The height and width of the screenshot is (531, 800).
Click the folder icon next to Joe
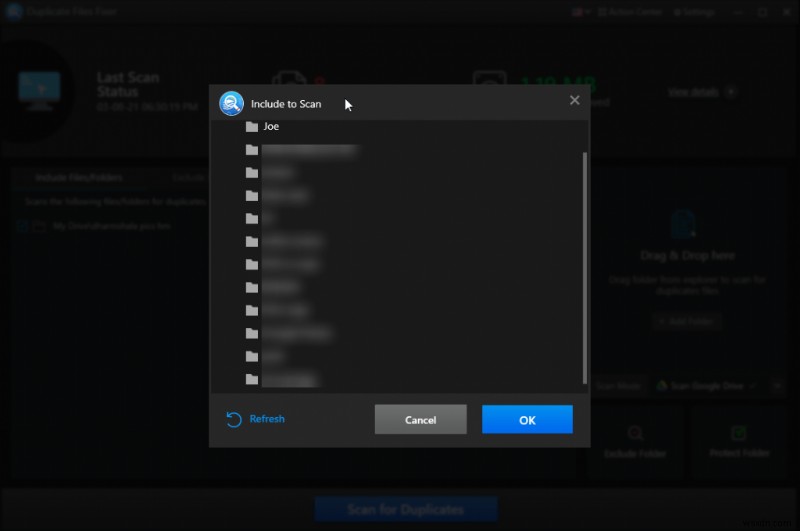pos(252,127)
